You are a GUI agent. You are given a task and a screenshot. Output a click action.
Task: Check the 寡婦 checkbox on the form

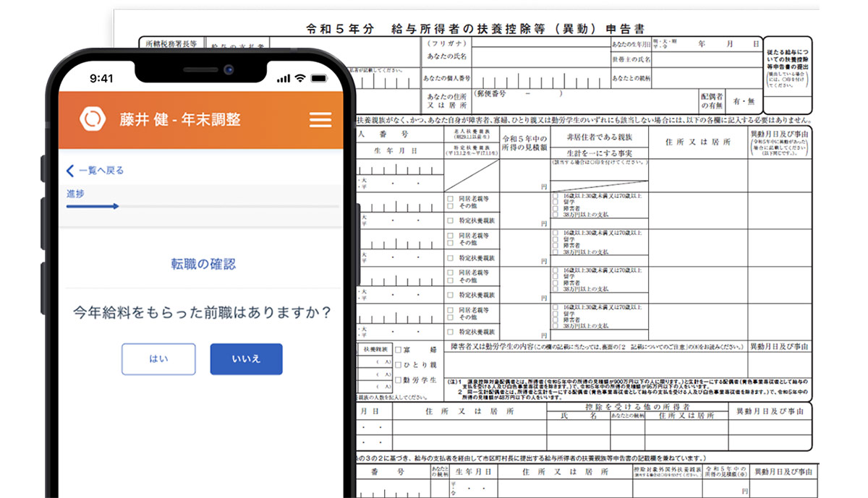pyautogui.click(x=398, y=350)
